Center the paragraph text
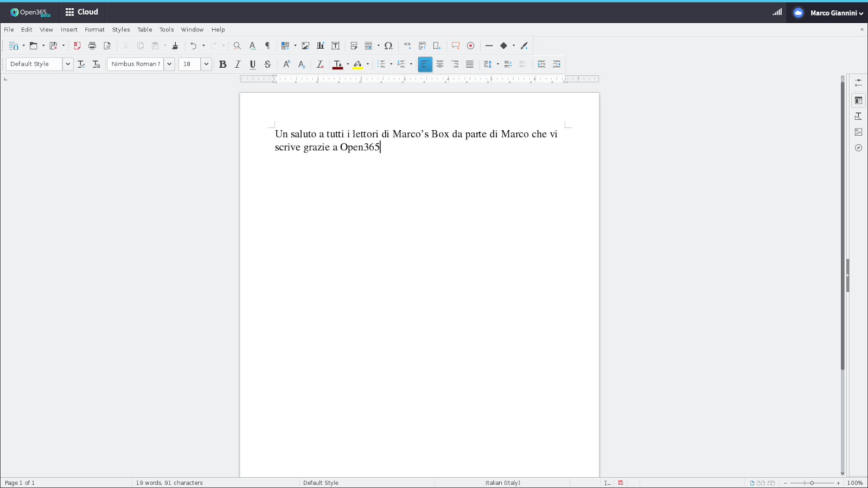 tap(440, 65)
